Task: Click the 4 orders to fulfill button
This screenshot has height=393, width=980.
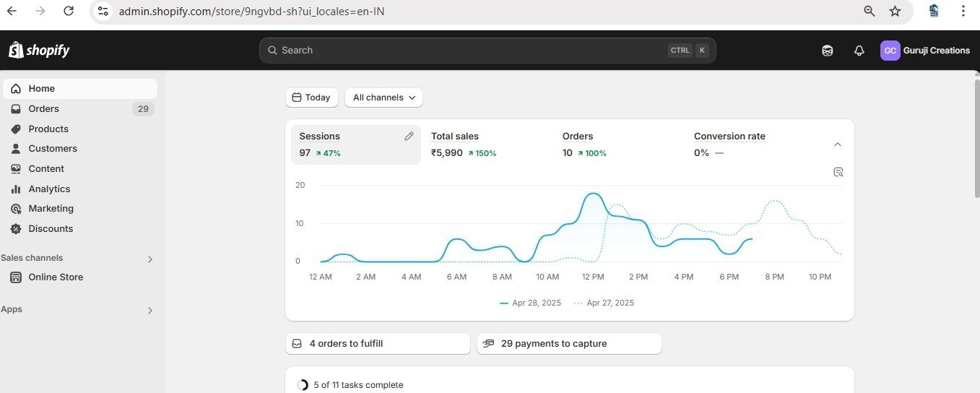Action: point(378,344)
